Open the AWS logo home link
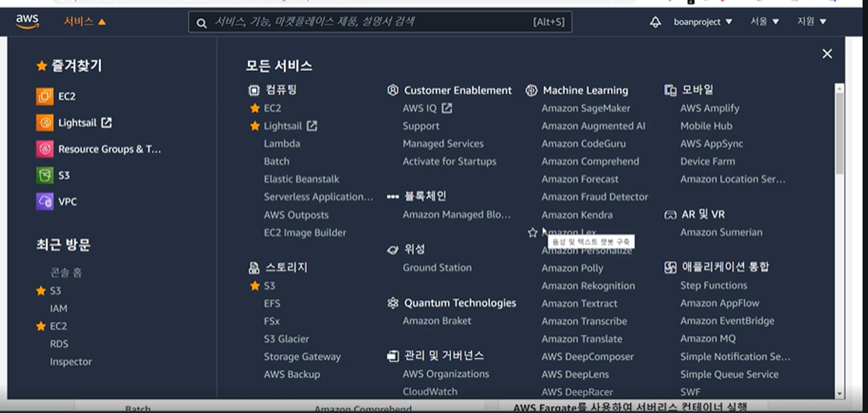 tap(27, 22)
